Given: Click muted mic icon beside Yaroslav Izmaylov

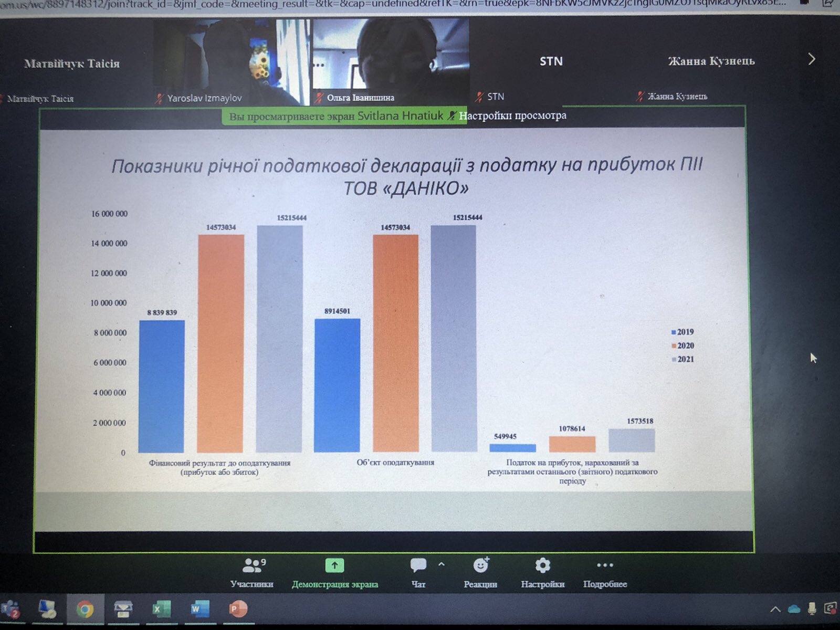Looking at the screenshot, I should tap(160, 98).
